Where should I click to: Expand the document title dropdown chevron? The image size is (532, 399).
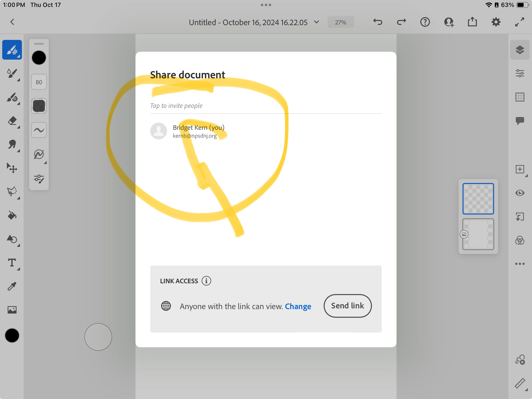[317, 22]
